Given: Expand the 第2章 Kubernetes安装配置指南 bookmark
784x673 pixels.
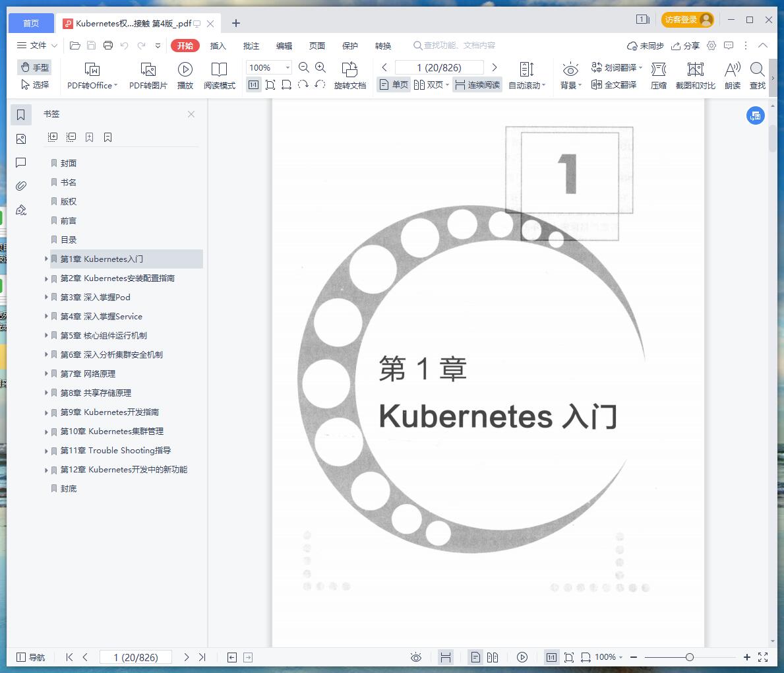Looking at the screenshot, I should pyautogui.click(x=46, y=278).
